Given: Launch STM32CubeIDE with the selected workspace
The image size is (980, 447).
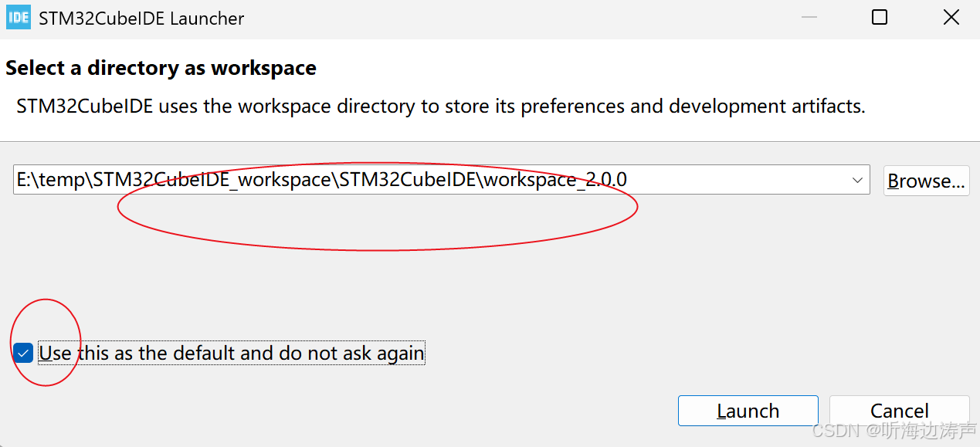Looking at the screenshot, I should pyautogui.click(x=748, y=411).
